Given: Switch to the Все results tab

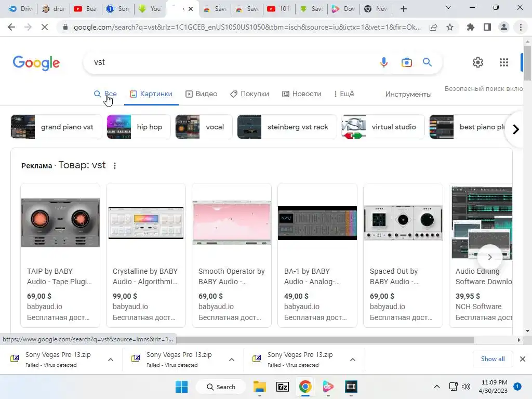Looking at the screenshot, I should 105,94.
